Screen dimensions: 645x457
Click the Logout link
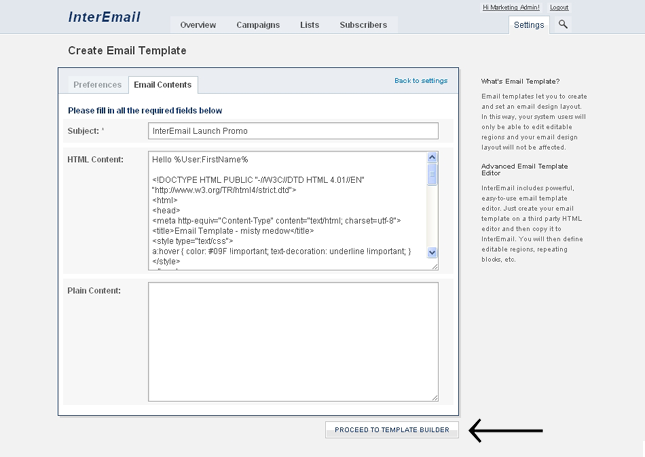pyautogui.click(x=559, y=7)
